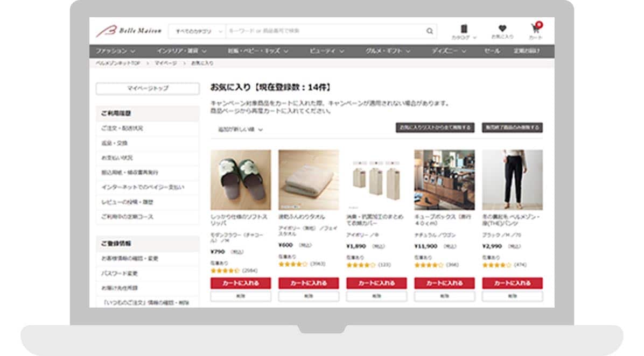This screenshot has width=644, height=356.
Task: Remove the towel from favorites
Action: pyautogui.click(x=309, y=296)
